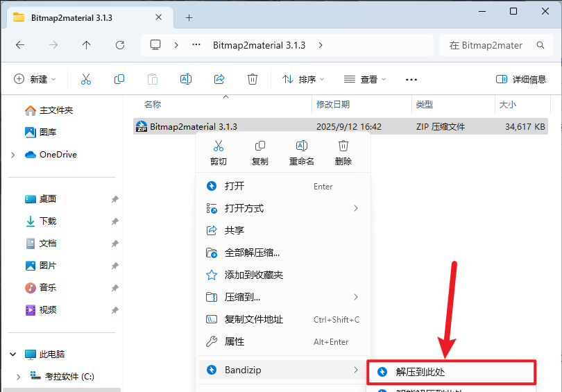The width and height of the screenshot is (562, 392).
Task: Unpin 桌面 using its pin icon
Action: 114,199
